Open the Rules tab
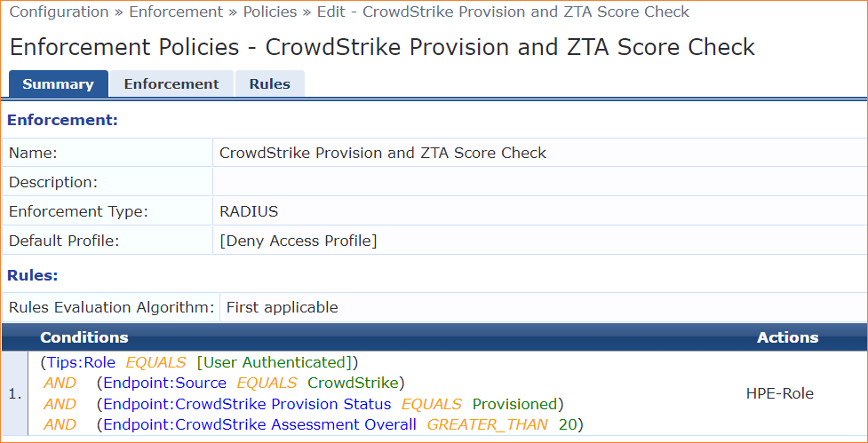The height and width of the screenshot is (443, 868). pos(269,84)
